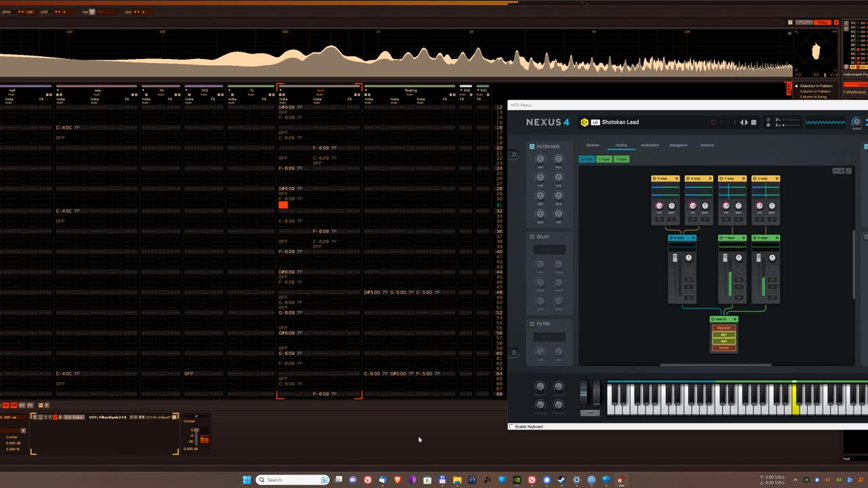Click the 3-layer node fader
This screenshot has height=488, width=868.
[x=675, y=258]
